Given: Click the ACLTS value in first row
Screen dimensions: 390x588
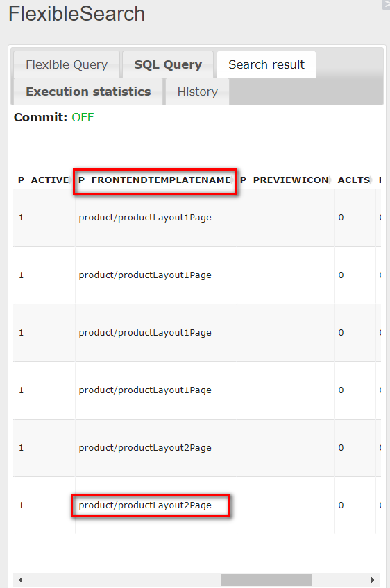Looking at the screenshot, I should pos(341,218).
